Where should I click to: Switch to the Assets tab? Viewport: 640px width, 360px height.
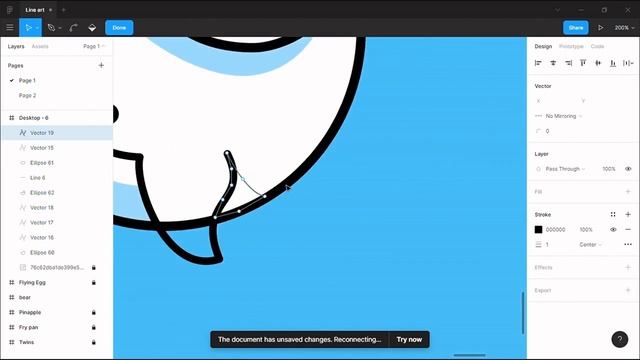click(40, 46)
